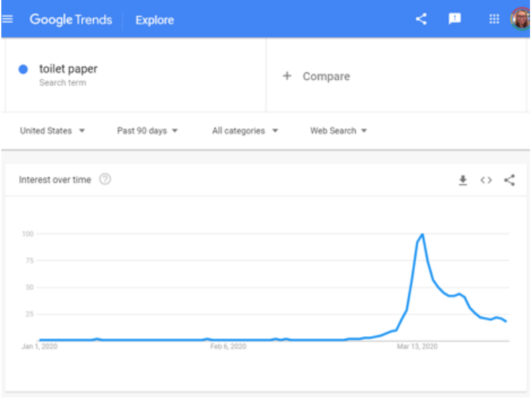Download the interest over time CSV
The width and height of the screenshot is (532, 398).
coord(463,180)
